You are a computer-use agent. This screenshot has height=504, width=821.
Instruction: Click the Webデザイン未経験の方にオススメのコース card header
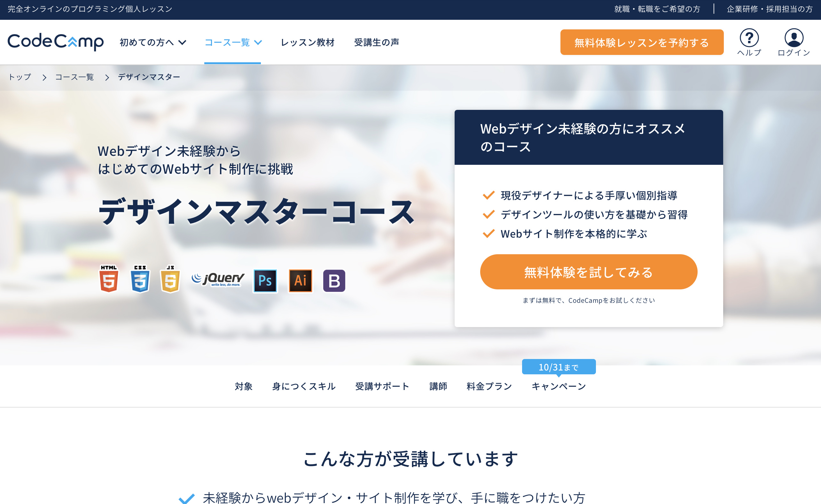click(589, 137)
